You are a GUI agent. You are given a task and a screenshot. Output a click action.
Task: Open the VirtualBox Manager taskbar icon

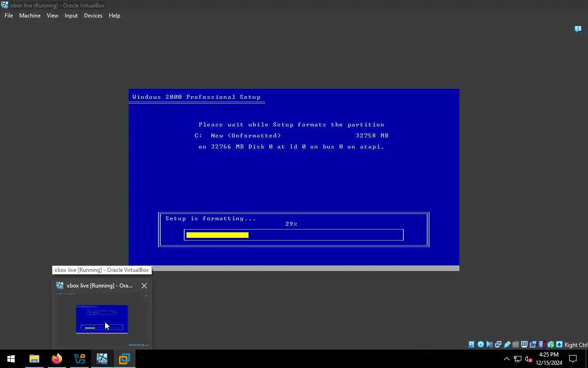click(124, 359)
